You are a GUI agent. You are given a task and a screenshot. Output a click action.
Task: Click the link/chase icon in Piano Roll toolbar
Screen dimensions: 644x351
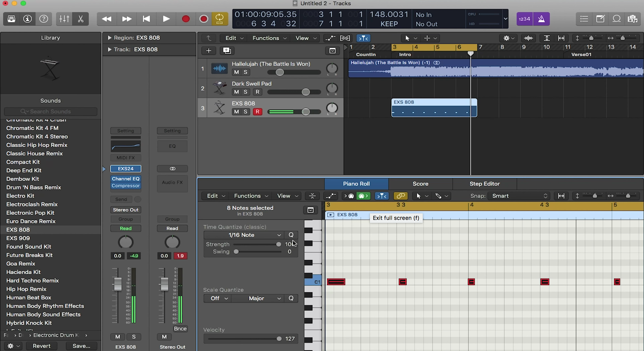401,195
